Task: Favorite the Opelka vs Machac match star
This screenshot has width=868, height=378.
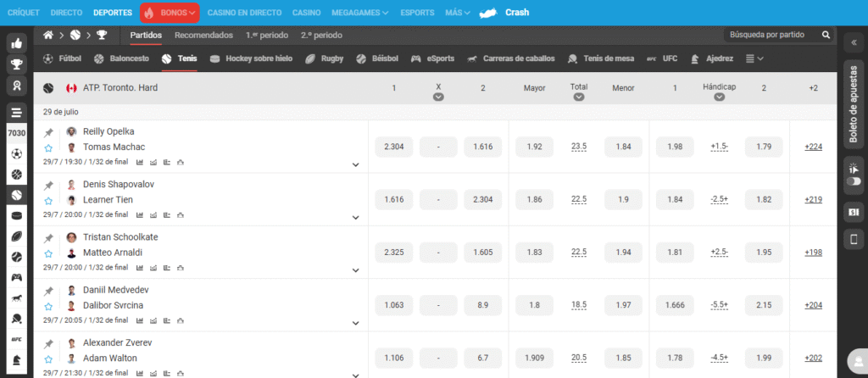Action: pyautogui.click(x=48, y=147)
